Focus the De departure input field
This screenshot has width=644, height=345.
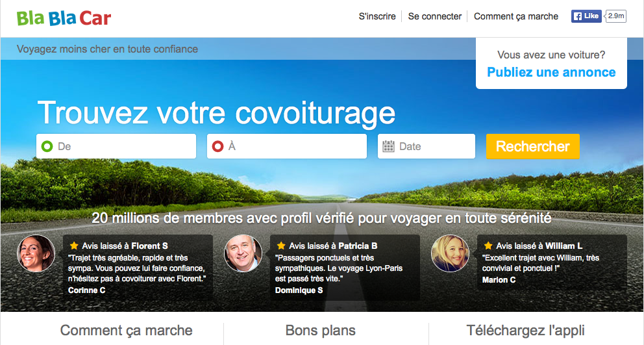click(116, 146)
